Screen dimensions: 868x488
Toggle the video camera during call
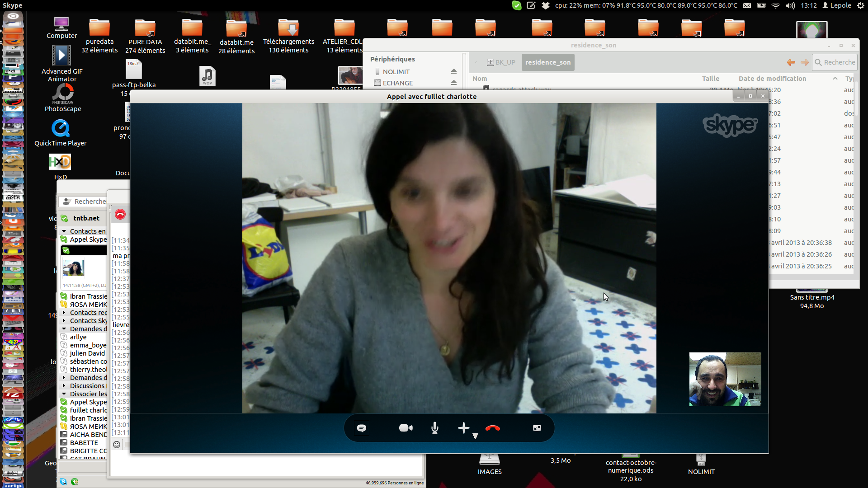tap(406, 428)
